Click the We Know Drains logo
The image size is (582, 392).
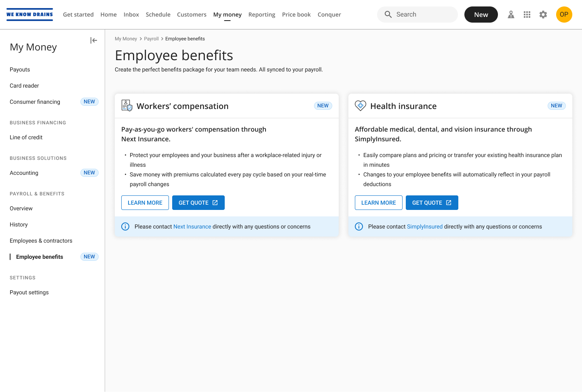[30, 15]
